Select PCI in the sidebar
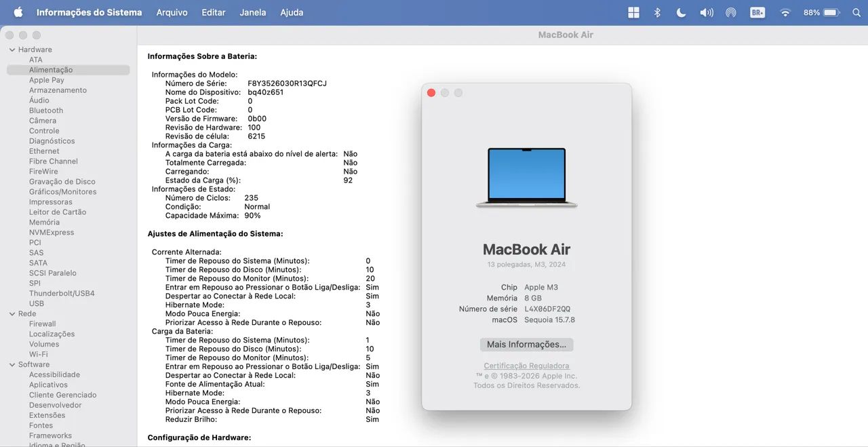 (x=35, y=243)
